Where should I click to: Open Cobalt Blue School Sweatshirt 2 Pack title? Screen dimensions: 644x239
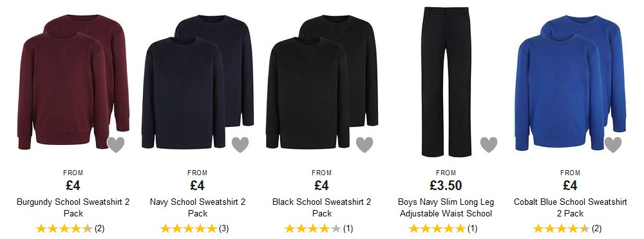pyautogui.click(x=571, y=208)
